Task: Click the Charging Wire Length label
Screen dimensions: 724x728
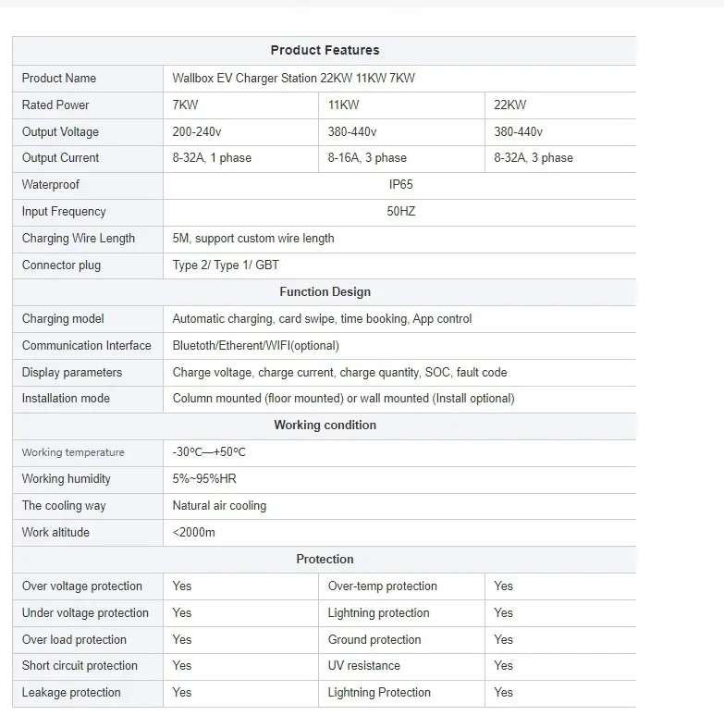Action: tap(79, 239)
